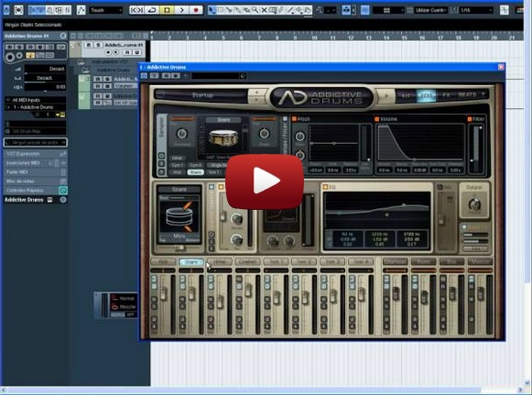The width and height of the screenshot is (532, 395).
Task: Click the preview play arrow beside the Addictive Drums logo
Action: [x=385, y=96]
